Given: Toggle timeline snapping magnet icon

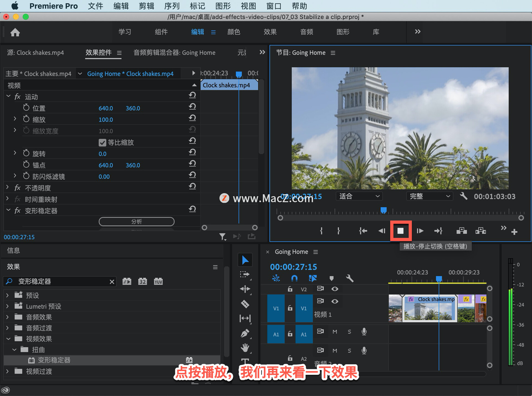Looking at the screenshot, I should (294, 278).
